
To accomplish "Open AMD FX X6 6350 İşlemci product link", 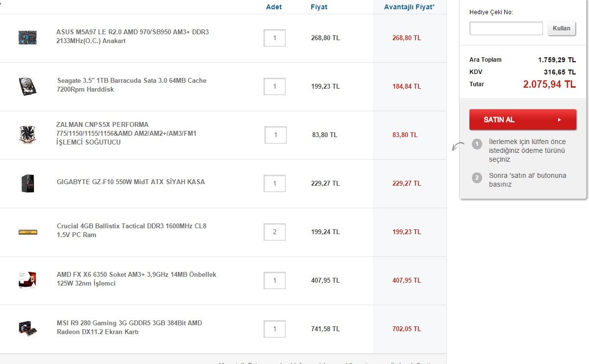I will pyautogui.click(x=136, y=279).
